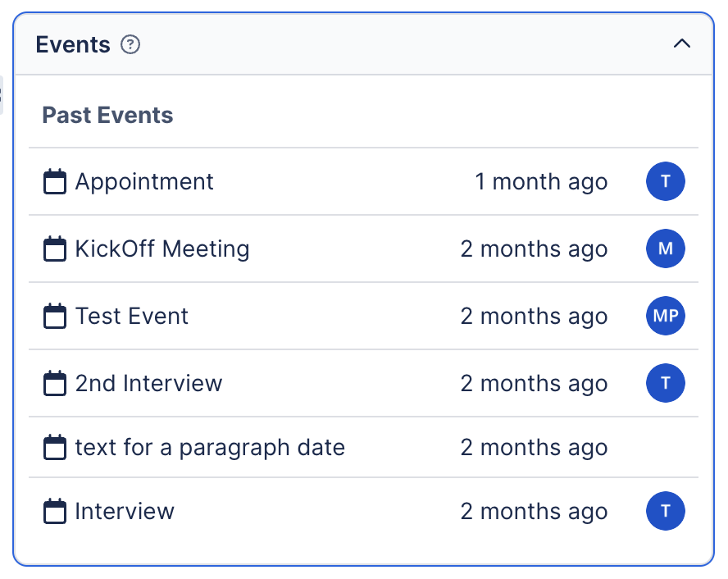Click the calendar icon beside 2nd Interview
Image resolution: width=728 pixels, height=579 pixels.
click(54, 384)
